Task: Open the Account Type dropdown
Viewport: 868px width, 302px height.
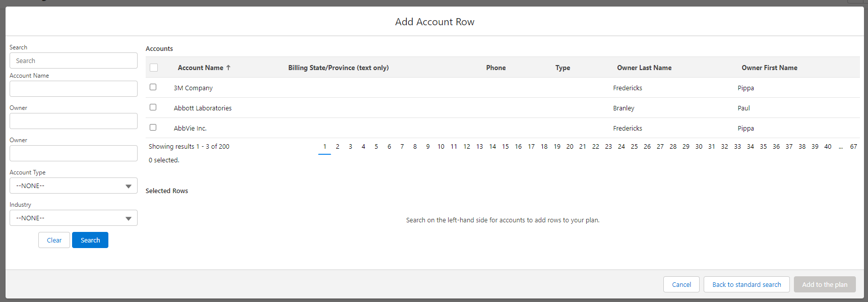Action: point(74,186)
